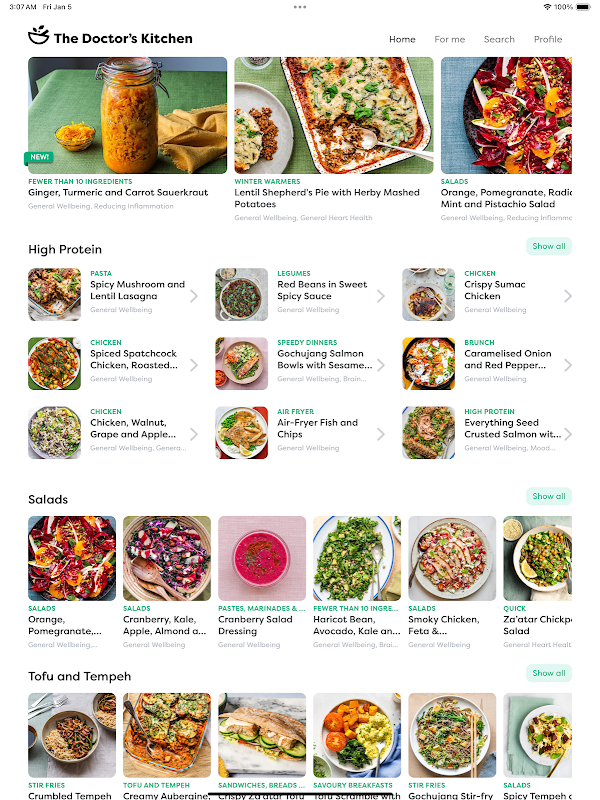
Task: Show all Tofu and Tempeh recipes
Action: tap(549, 673)
